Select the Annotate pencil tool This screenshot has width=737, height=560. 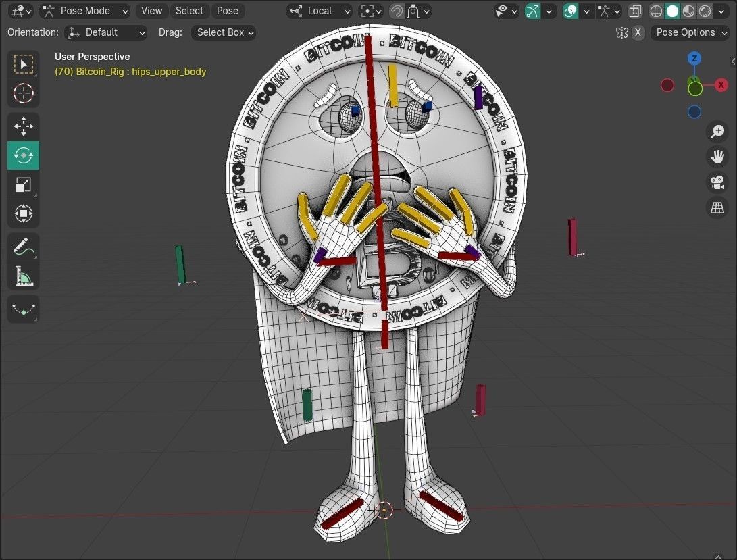23,247
